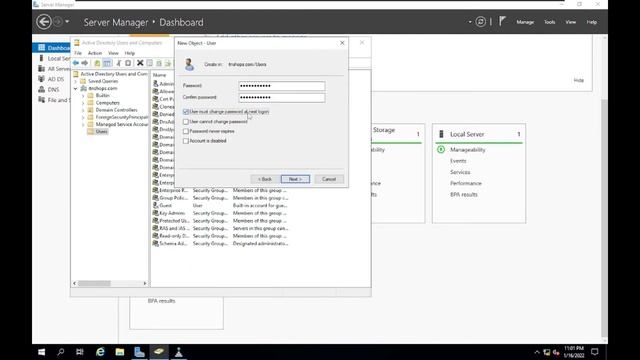This screenshot has height=360, width=640.
Task: Open the Windows Start menu
Action: pos(42,352)
